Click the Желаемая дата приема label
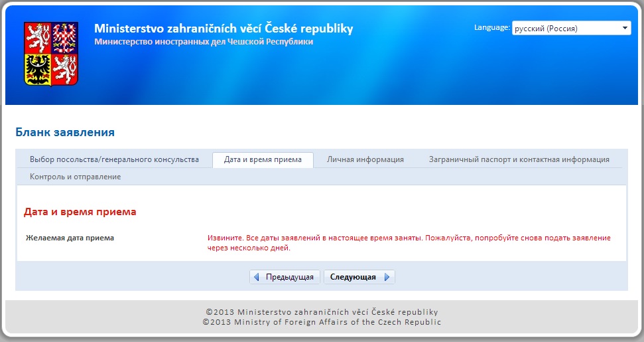 (70, 238)
